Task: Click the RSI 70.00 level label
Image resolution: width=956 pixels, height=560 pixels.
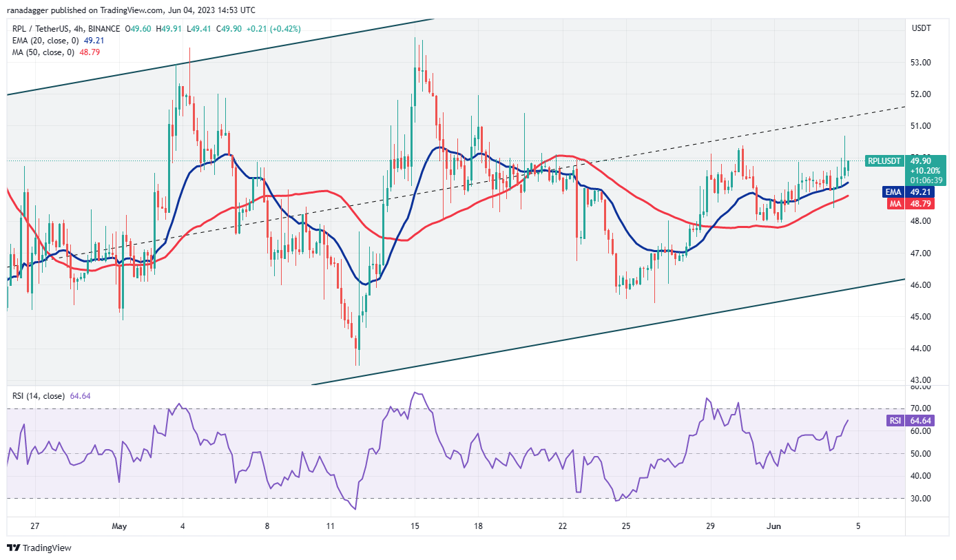Action: tap(921, 409)
